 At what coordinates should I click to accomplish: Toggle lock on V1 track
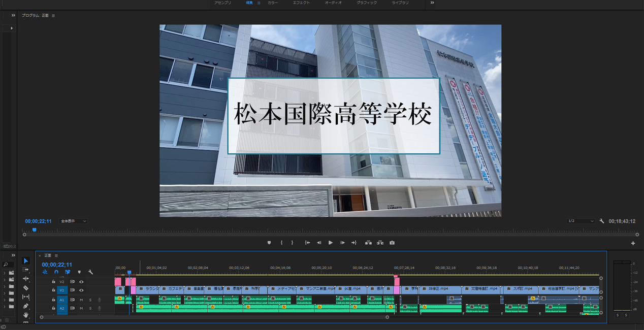(x=53, y=290)
